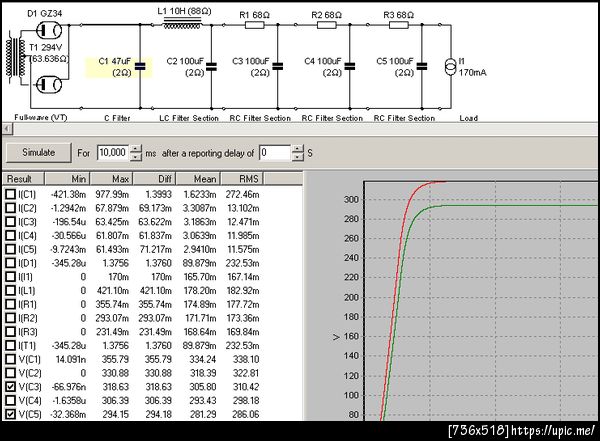Image resolution: width=600 pixels, height=441 pixels.
Task: Click the 170mA load current value
Action: click(473, 72)
